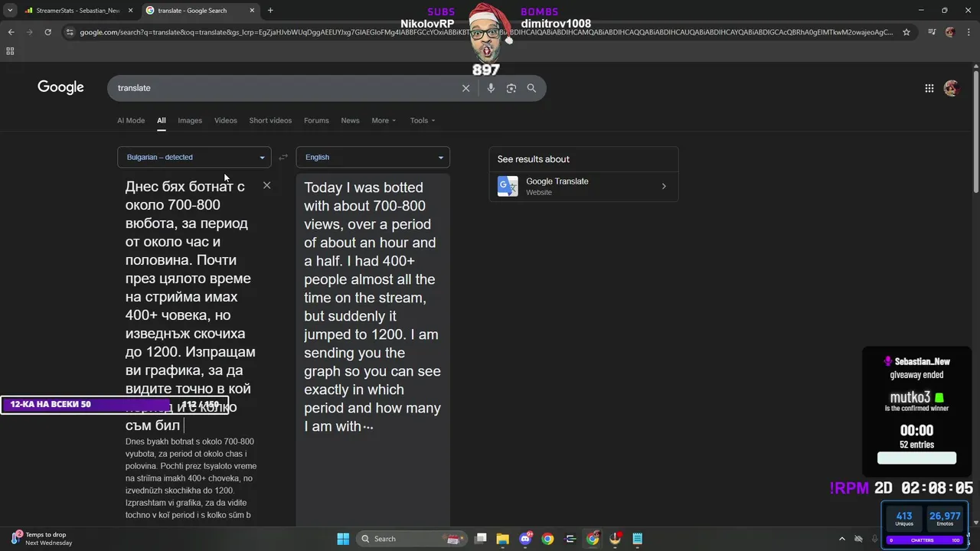Screen dimensions: 980x551
Task: Search by voice with microphone icon
Action: coord(491,88)
